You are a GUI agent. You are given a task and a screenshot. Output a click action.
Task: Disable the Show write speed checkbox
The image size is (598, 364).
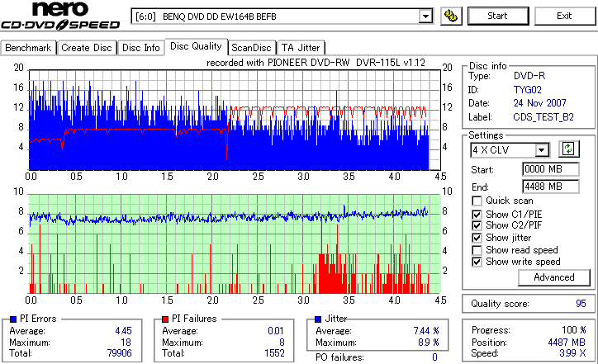click(x=477, y=262)
